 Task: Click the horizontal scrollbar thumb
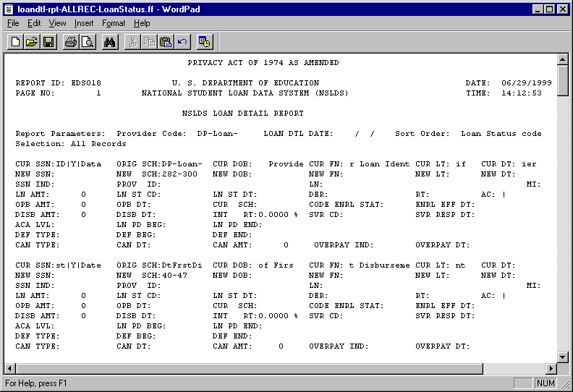(249, 369)
